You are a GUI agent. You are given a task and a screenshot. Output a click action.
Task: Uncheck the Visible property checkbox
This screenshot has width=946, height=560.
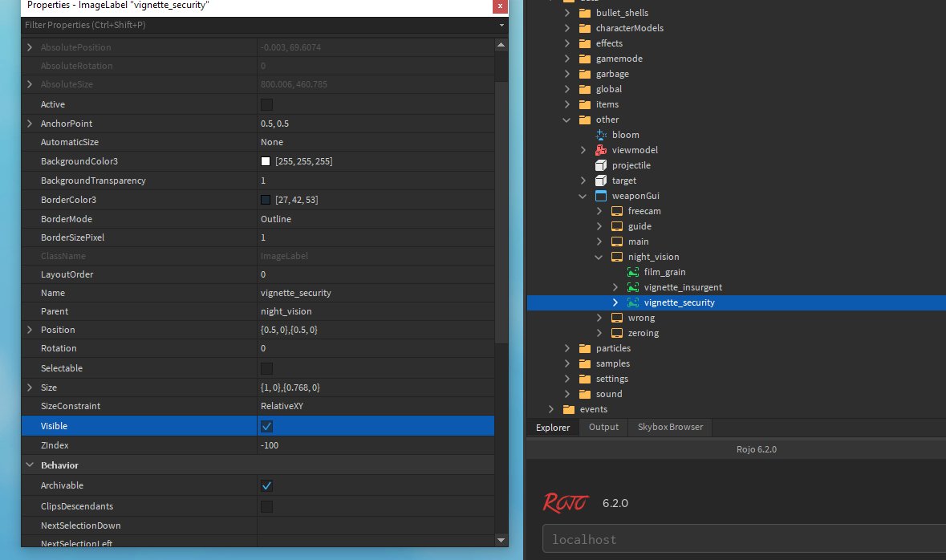[x=266, y=426]
